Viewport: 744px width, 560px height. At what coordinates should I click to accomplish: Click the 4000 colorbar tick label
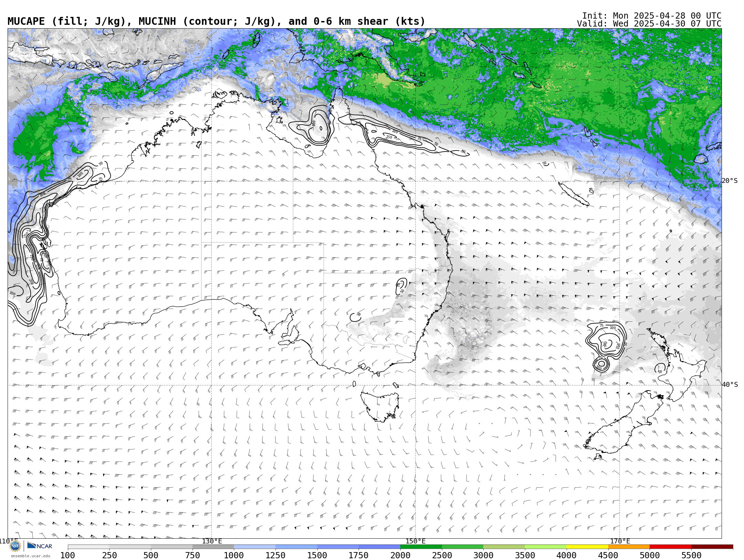coord(567,555)
